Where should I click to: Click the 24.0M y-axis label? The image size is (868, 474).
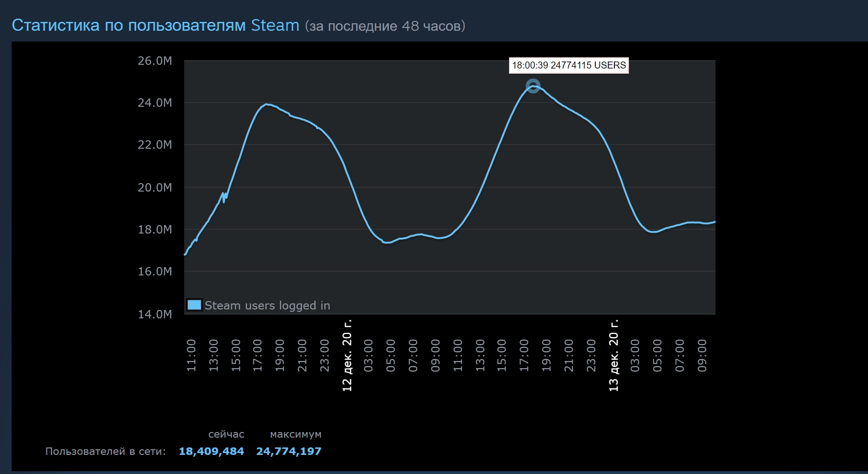click(155, 103)
